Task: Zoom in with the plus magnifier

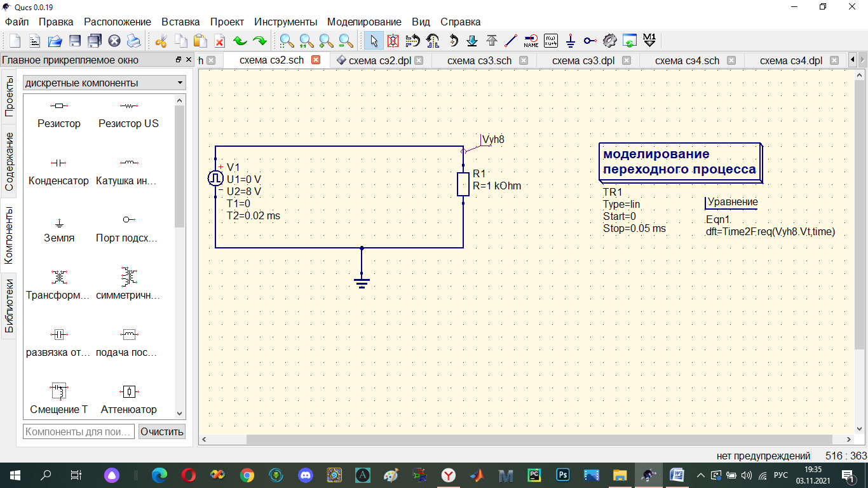Action: pos(326,41)
